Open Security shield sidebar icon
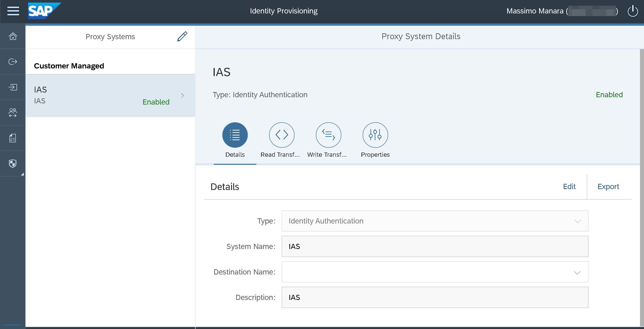Image resolution: width=644 pixels, height=329 pixels. click(x=13, y=164)
